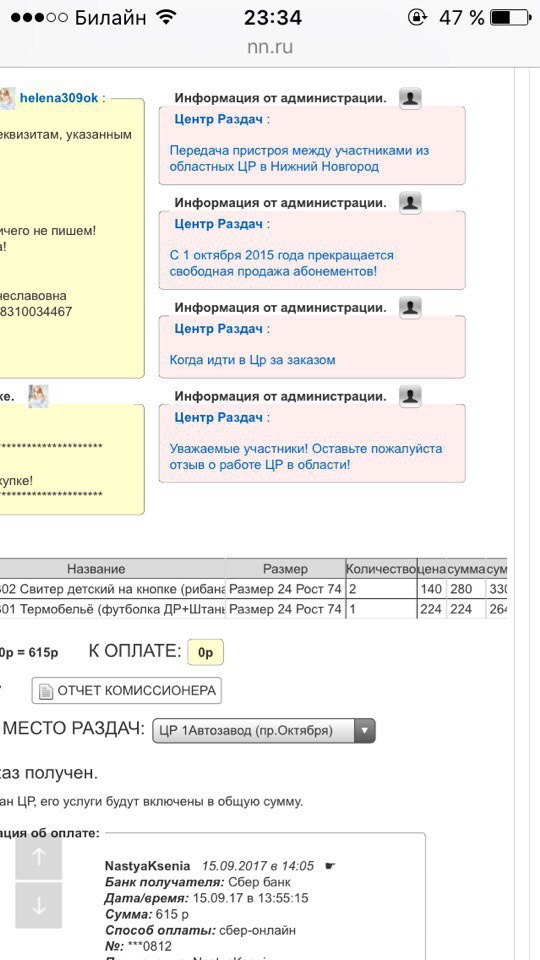This screenshot has width=540, height=960.
Task: Open link about 1 октября 2015 абонементов
Action: click(x=282, y=263)
